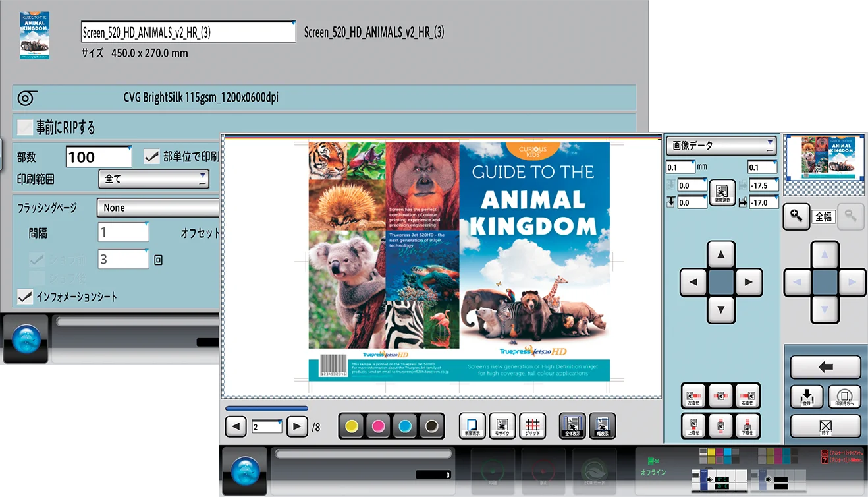Align the image with 左寄せ
This screenshot has width=868, height=497.
coord(693,395)
